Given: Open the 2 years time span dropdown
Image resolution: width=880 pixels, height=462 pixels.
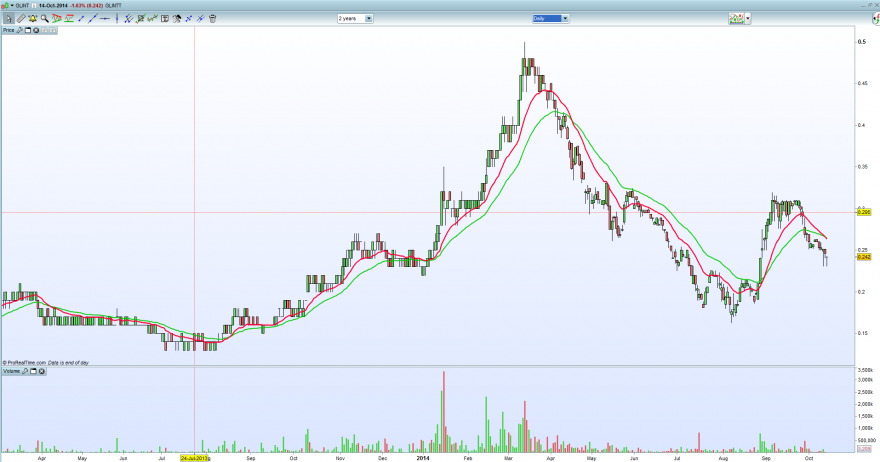Looking at the screenshot, I should (355, 19).
